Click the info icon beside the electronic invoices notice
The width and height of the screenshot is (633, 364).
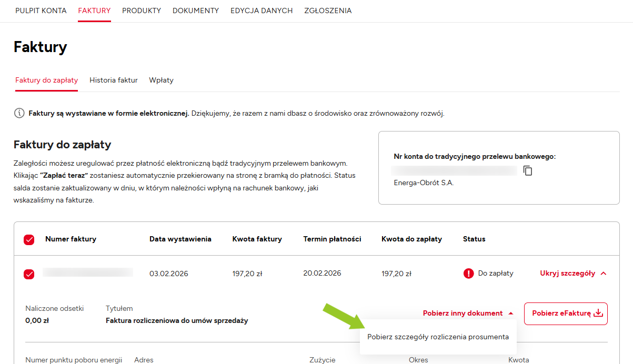point(19,113)
